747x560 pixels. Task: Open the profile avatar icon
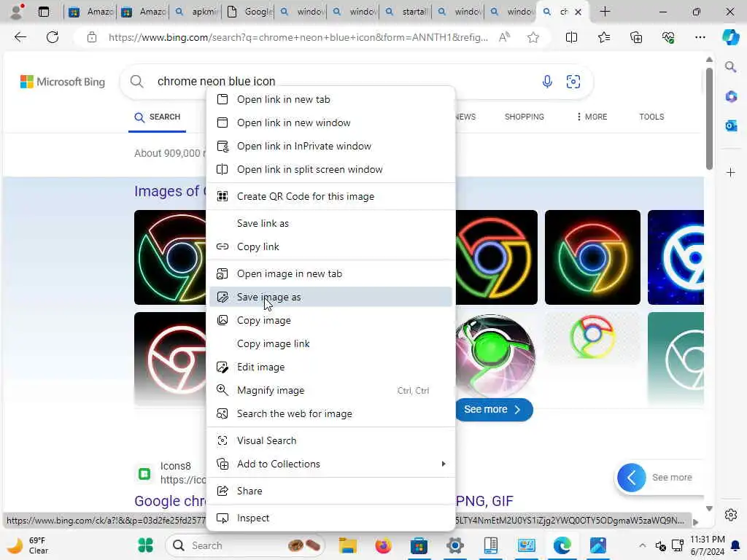click(18, 12)
